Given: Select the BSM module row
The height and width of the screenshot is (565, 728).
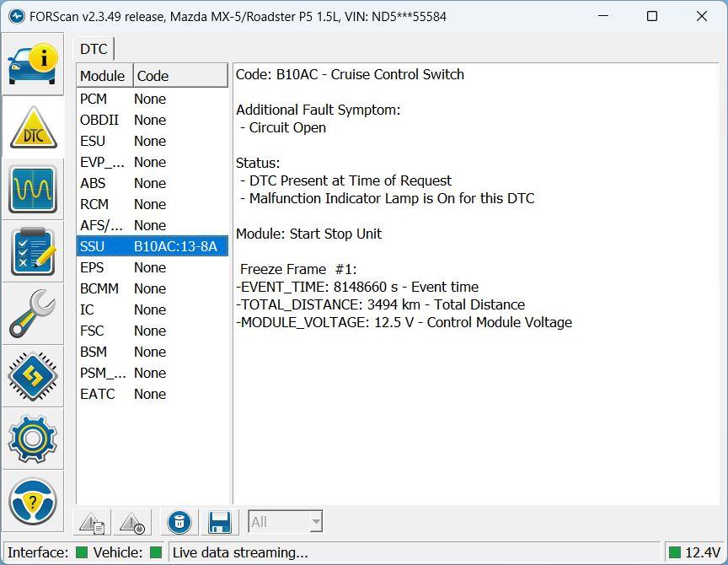Looking at the screenshot, I should point(153,352).
